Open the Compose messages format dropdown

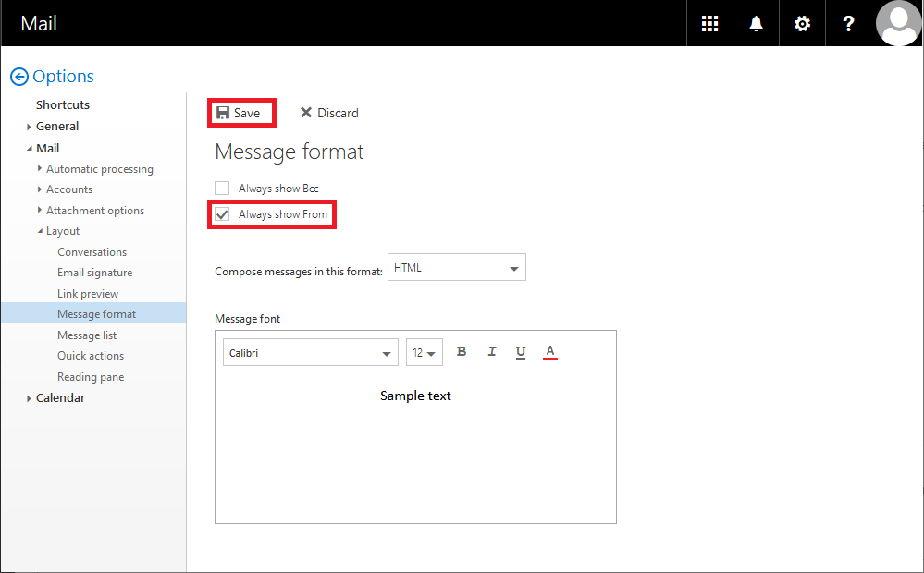click(x=456, y=267)
